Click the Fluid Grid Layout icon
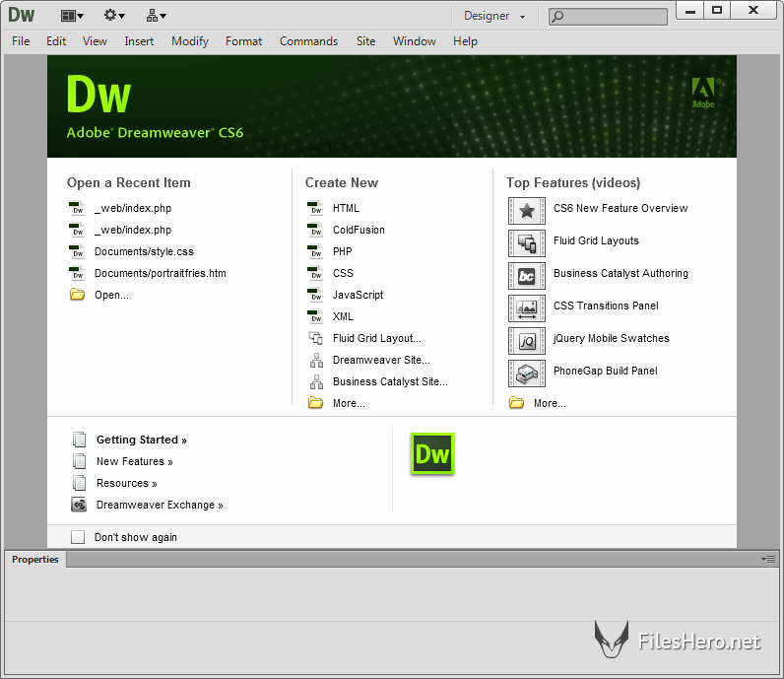Screen dimensions: 784x679 (x=315, y=338)
